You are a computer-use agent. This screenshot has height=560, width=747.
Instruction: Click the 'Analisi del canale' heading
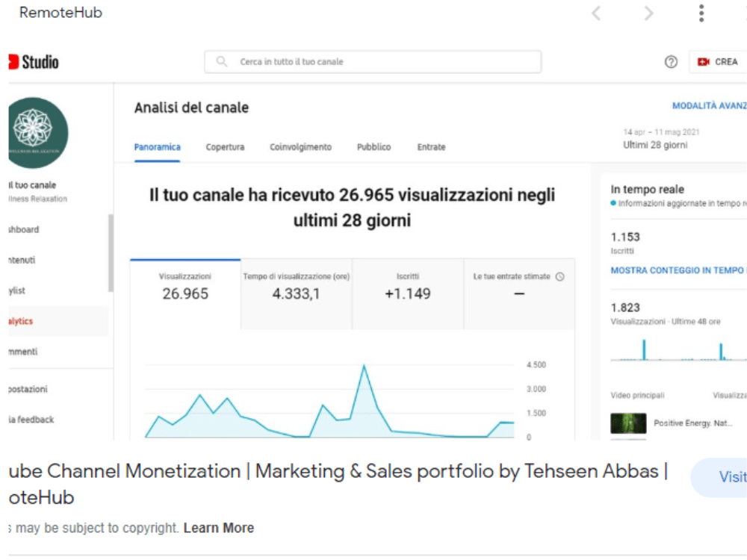click(x=191, y=108)
